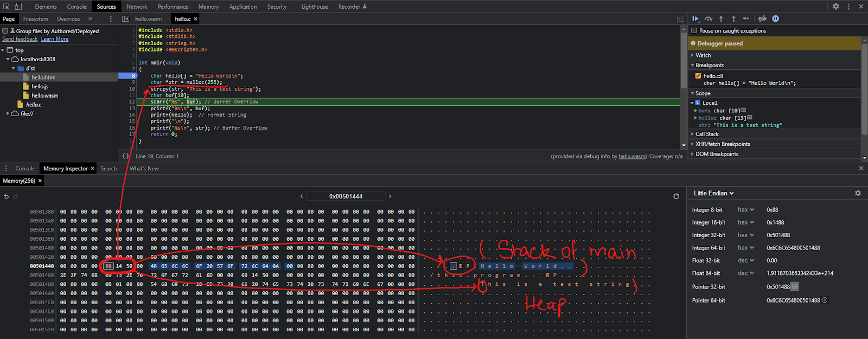The width and height of the screenshot is (868, 339).
Task: Enable Group files by Authored/Deployed
Action: click(5, 31)
